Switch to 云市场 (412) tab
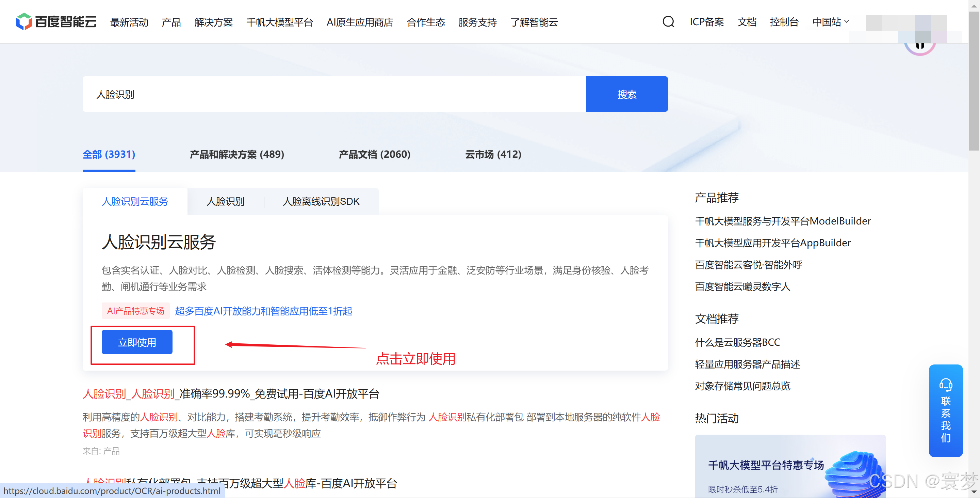This screenshot has width=980, height=498. tap(493, 154)
